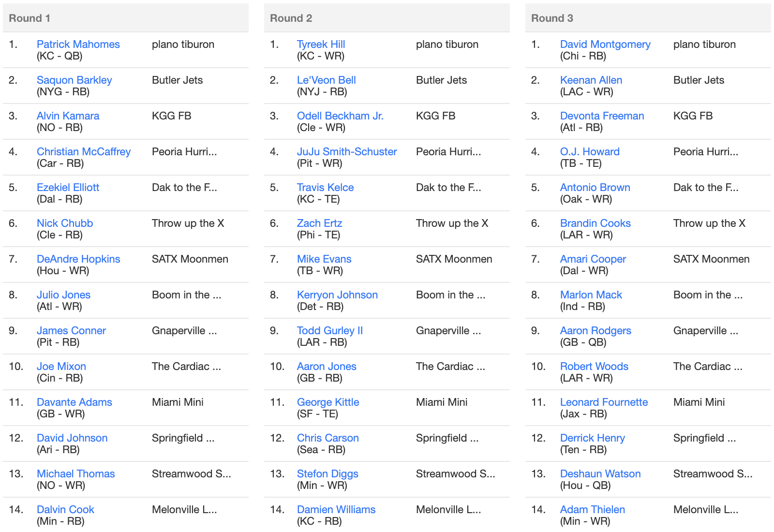Open Patrick Mahomes player page
Image resolution: width=774 pixels, height=532 pixels.
78,44
